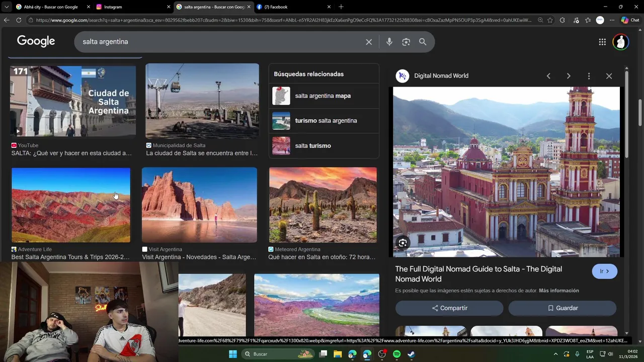Close the image preview panel
Image resolution: width=644 pixels, height=362 pixels.
[609, 76]
